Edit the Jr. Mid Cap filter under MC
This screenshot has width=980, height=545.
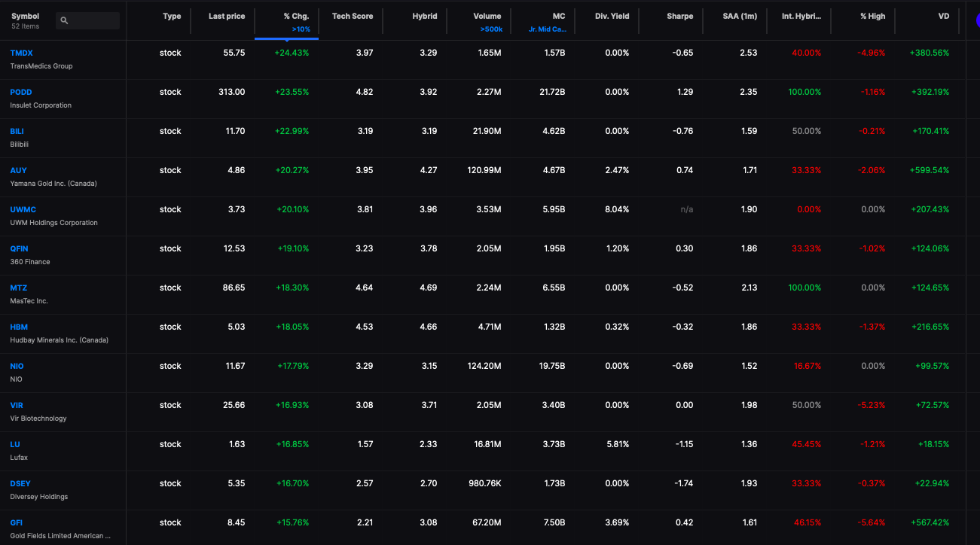(548, 29)
